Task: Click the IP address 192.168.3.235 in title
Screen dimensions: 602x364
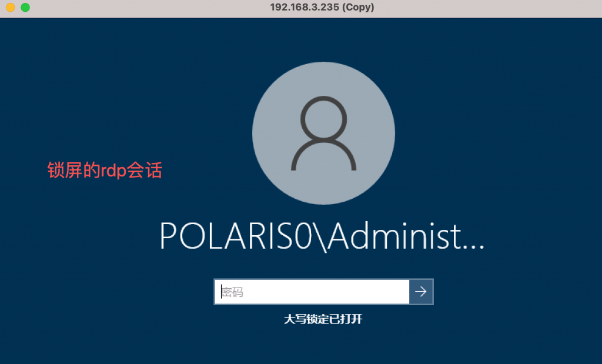Action: click(305, 7)
